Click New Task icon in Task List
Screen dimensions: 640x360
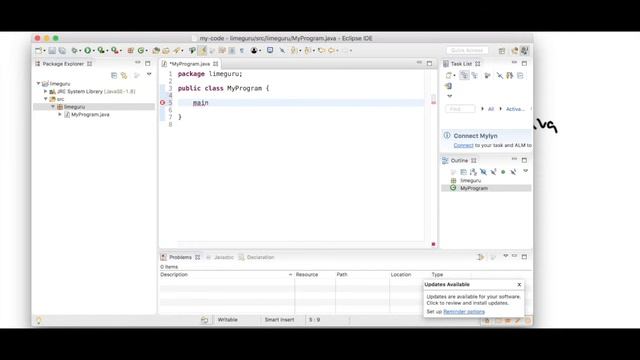[449, 76]
